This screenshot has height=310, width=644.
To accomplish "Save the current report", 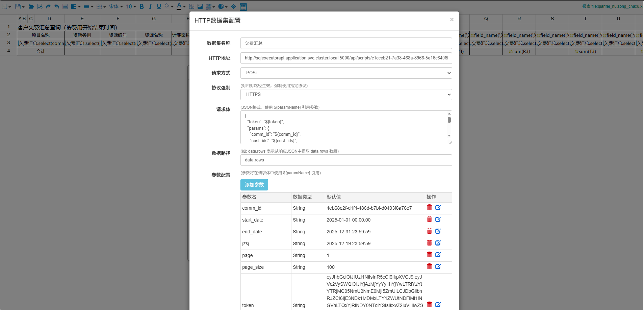I will click(18, 6).
